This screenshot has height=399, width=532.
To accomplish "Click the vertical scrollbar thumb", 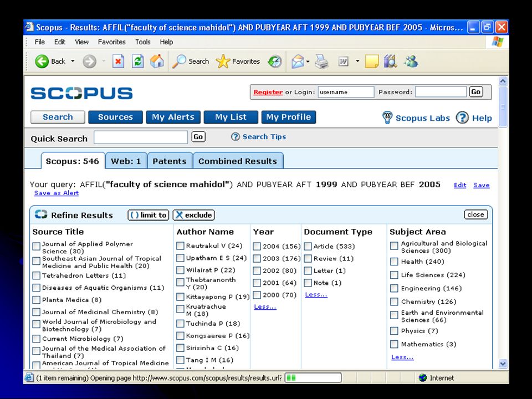I will [x=503, y=106].
